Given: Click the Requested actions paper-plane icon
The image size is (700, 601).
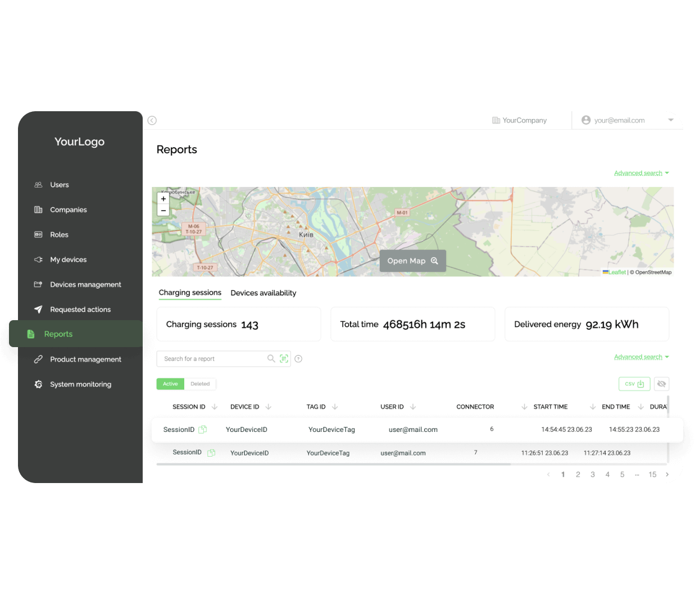Looking at the screenshot, I should 38,309.
